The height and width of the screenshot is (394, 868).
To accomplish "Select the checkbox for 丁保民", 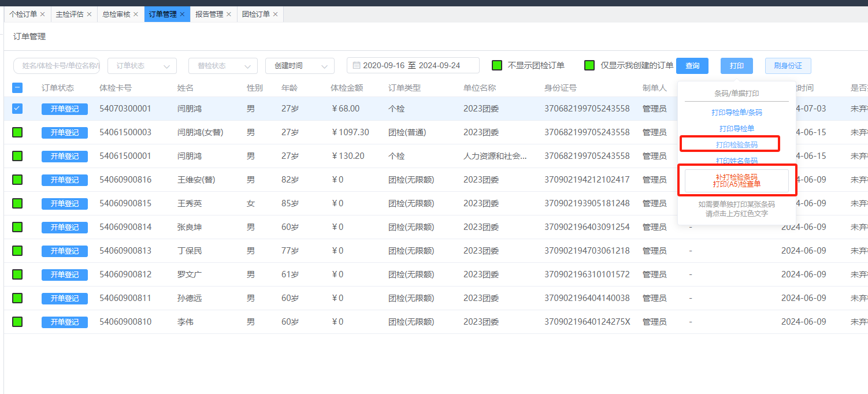I will (17, 251).
